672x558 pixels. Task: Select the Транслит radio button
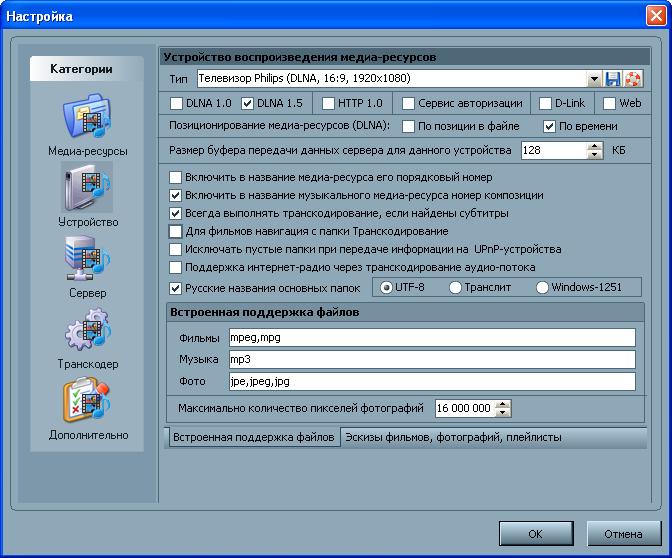[455, 288]
